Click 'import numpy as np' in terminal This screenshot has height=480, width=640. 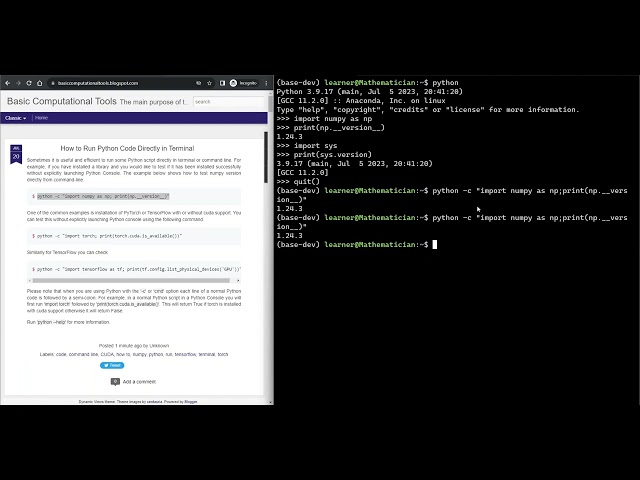(x=333, y=119)
